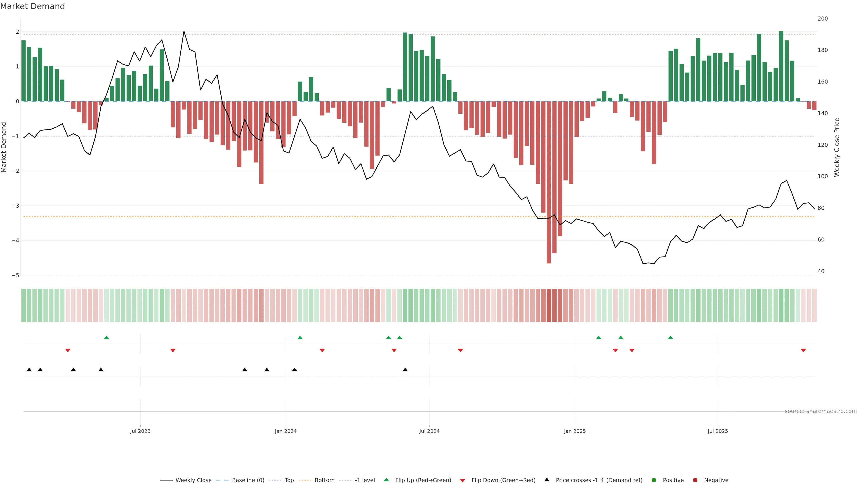The height and width of the screenshot is (488, 868).
Task: Click the last green Flip Up marker
Action: [x=670, y=338]
